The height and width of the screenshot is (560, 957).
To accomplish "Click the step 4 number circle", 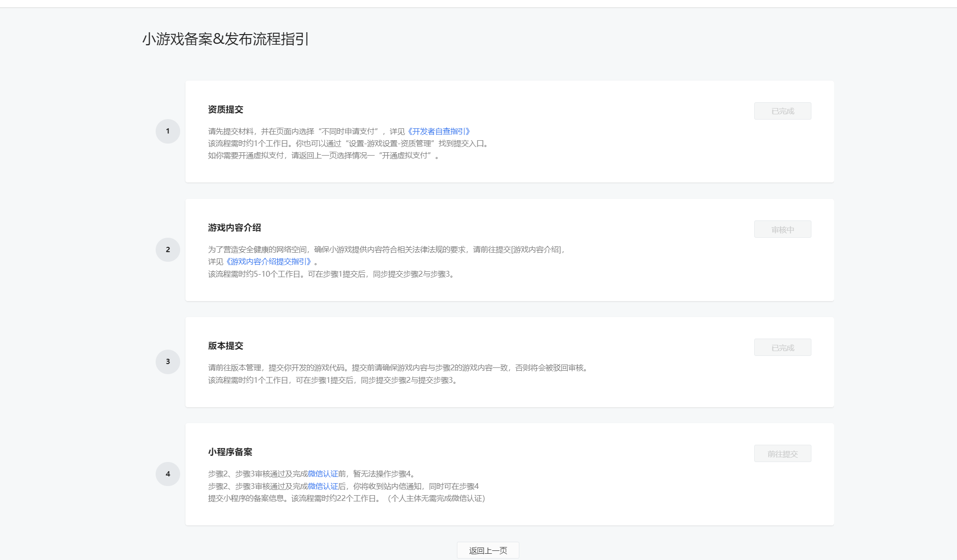I will pos(168,474).
